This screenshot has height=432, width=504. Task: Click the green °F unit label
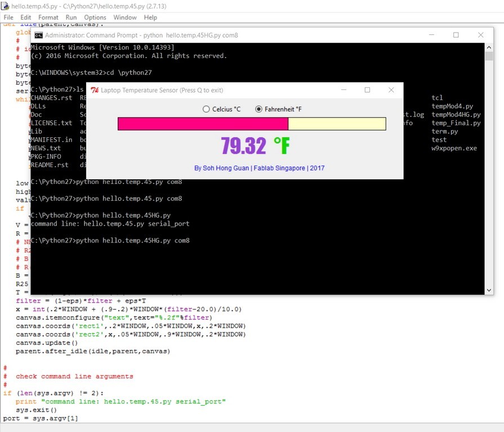pyautogui.click(x=282, y=146)
